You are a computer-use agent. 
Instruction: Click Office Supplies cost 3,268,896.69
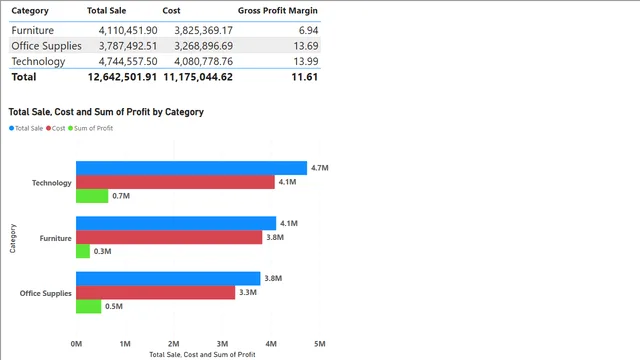tap(203, 46)
